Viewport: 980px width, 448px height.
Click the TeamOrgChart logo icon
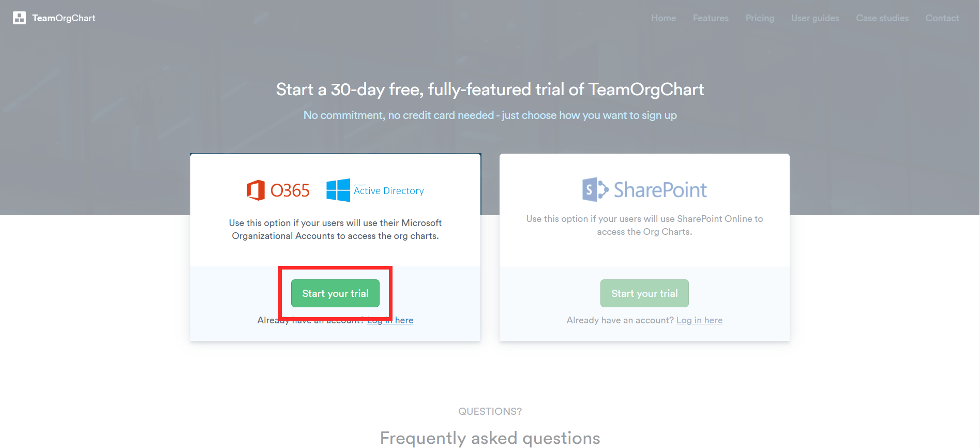(19, 18)
